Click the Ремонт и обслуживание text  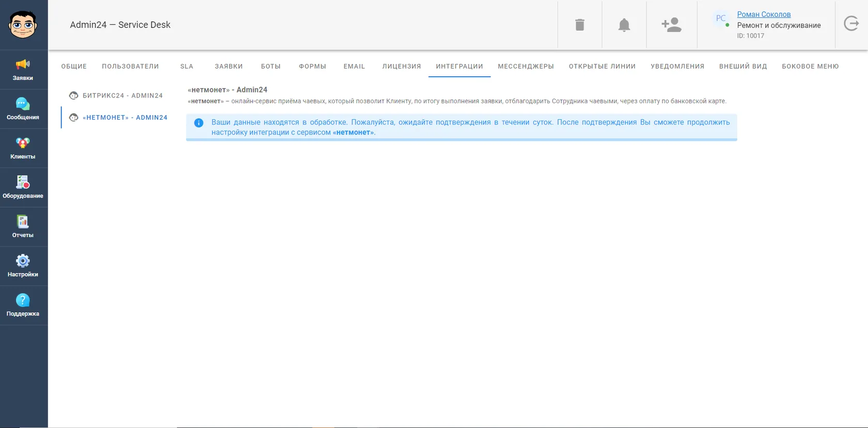tap(779, 25)
